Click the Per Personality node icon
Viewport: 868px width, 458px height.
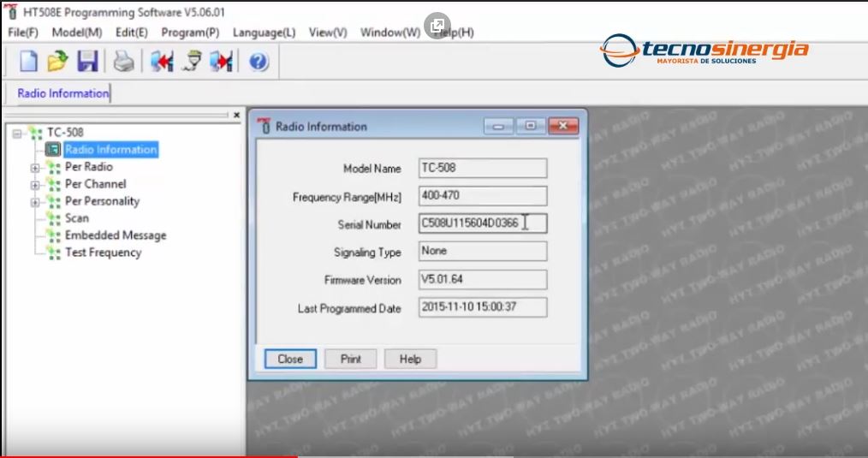54,201
